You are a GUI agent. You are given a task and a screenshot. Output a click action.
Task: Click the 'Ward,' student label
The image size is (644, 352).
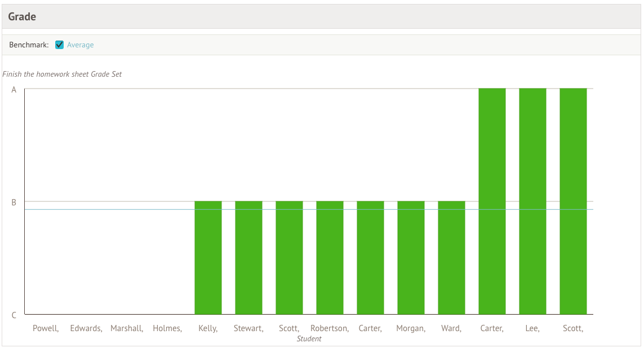coord(451,328)
